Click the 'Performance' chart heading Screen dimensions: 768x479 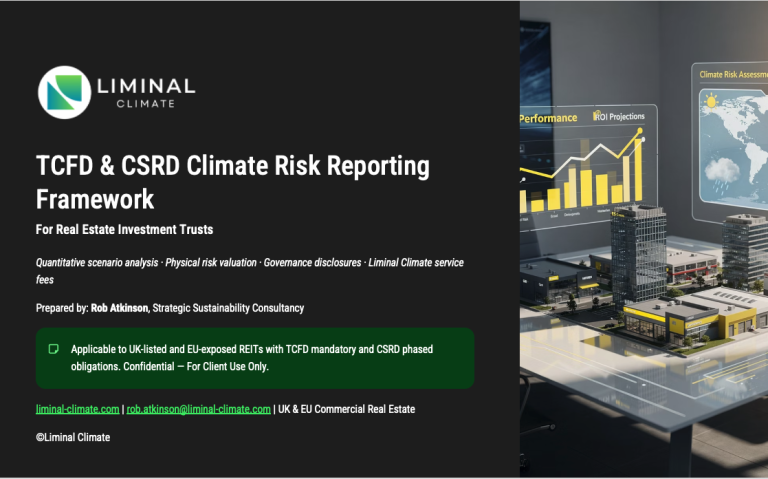pyautogui.click(x=549, y=118)
